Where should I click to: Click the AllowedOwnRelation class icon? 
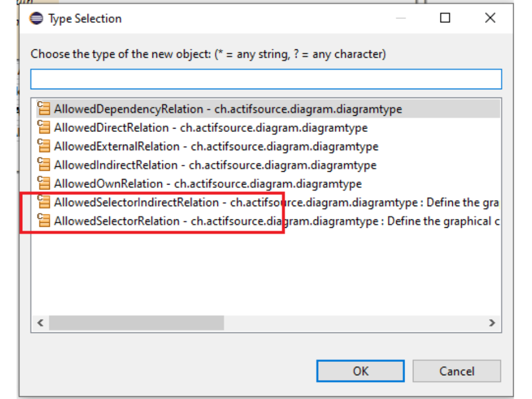[x=44, y=183]
